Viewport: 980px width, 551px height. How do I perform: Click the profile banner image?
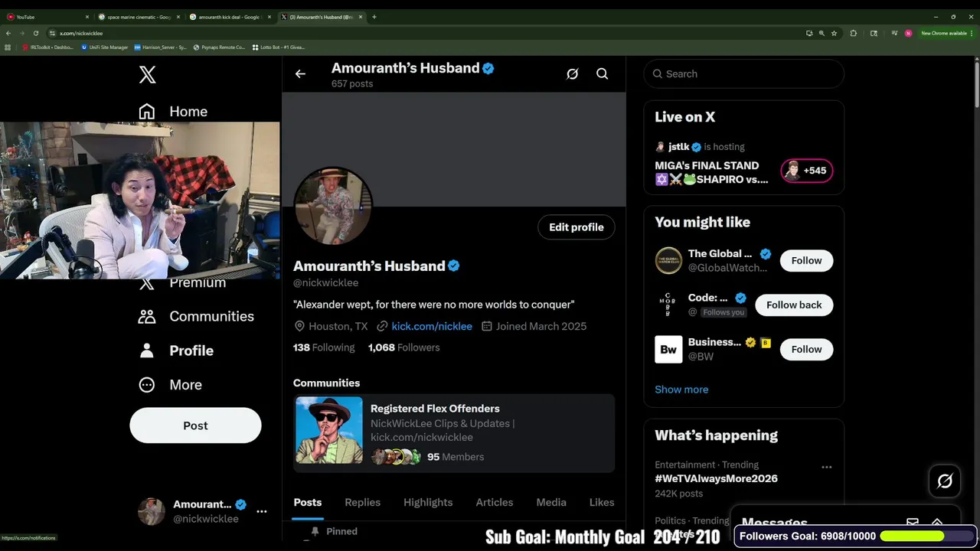point(454,149)
